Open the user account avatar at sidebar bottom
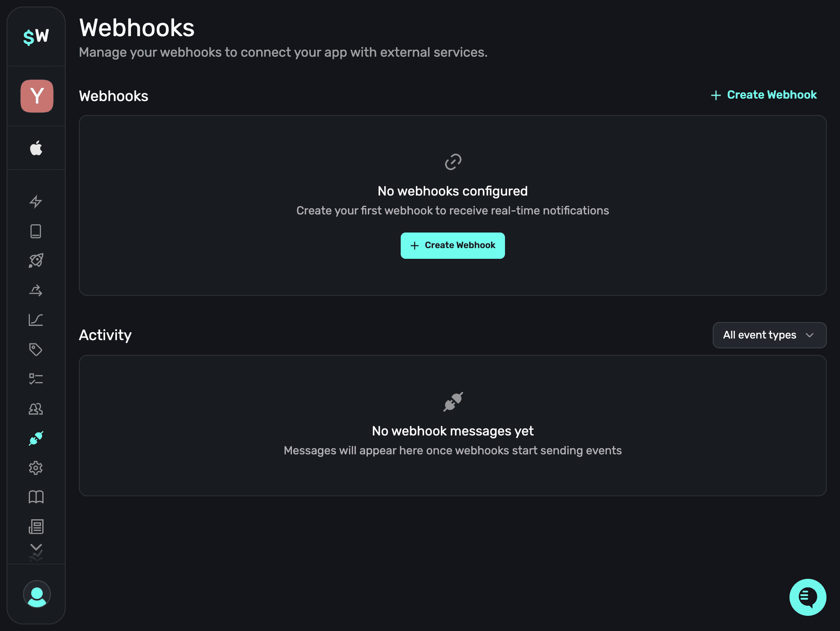Screen dimensions: 840x631 [x=36, y=594]
